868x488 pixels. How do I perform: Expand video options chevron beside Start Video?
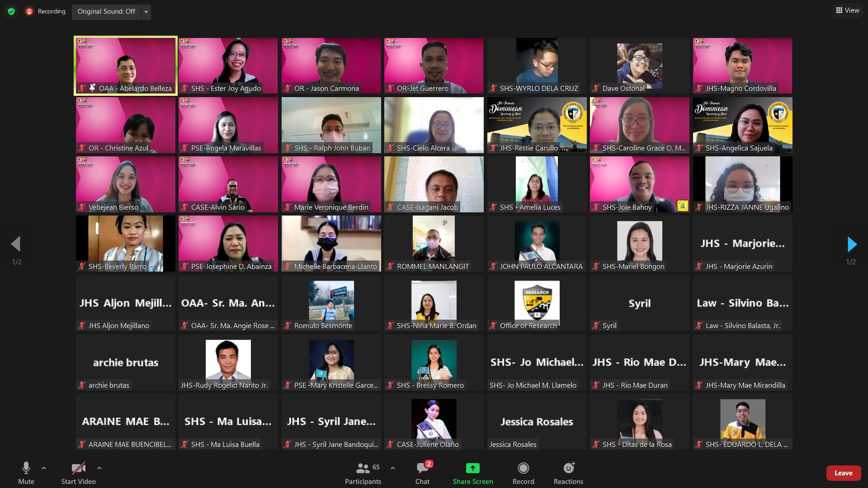(x=99, y=468)
